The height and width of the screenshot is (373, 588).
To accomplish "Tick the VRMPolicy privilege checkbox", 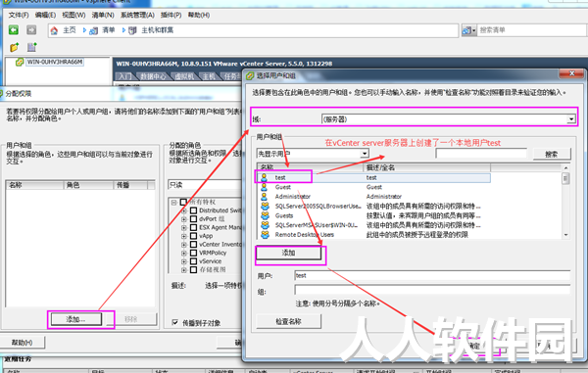I will [193, 253].
